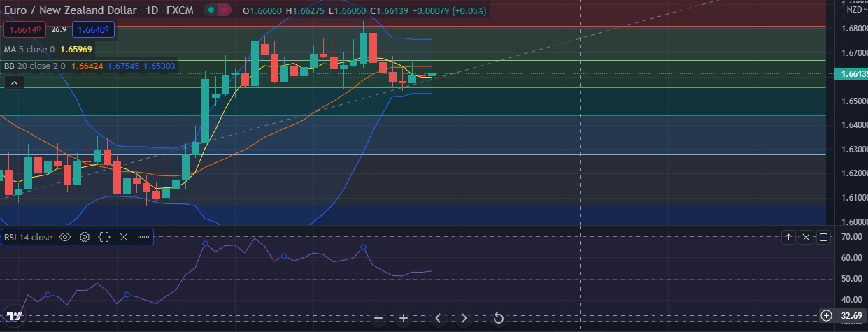This screenshot has width=868, height=332.
Task: Move chart left with arrow button
Action: 439,318
